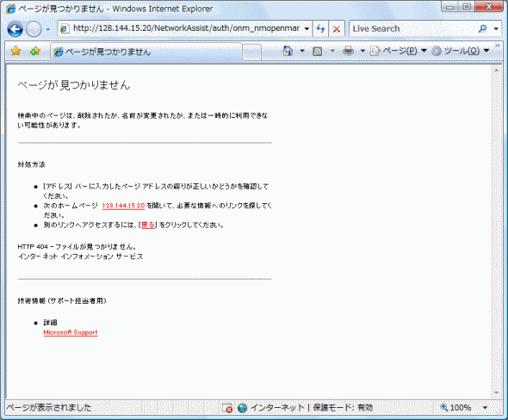Open the Favorites Center star icon
The width and height of the screenshot is (508, 420).
click(15, 51)
